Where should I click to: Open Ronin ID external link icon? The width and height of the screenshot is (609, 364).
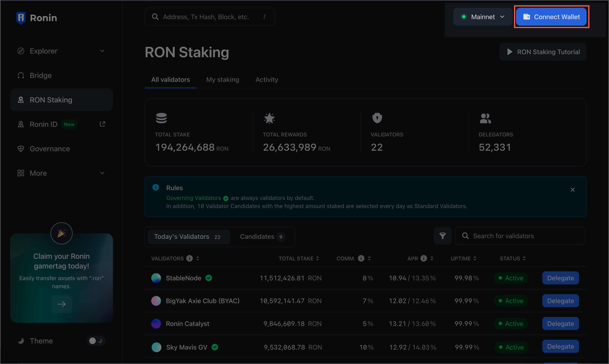102,124
